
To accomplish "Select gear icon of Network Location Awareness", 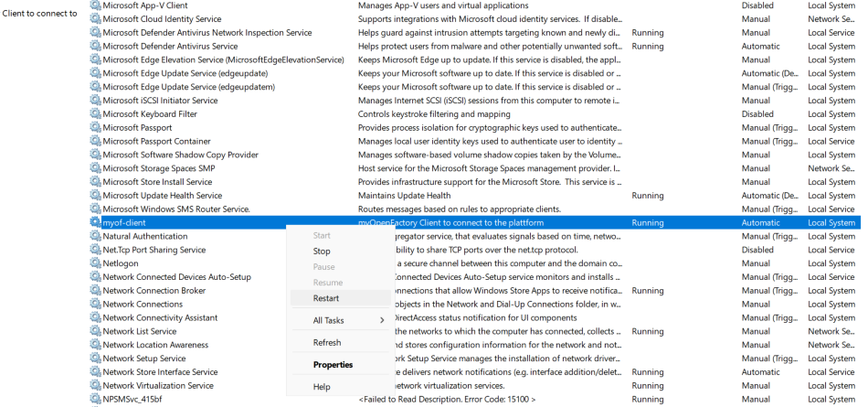I will coord(96,345).
